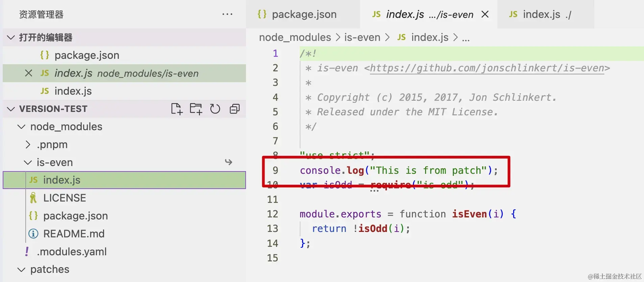Screen dimensions: 644x282
Task: Click the JS icon of index.js tree file
Action: point(33,180)
